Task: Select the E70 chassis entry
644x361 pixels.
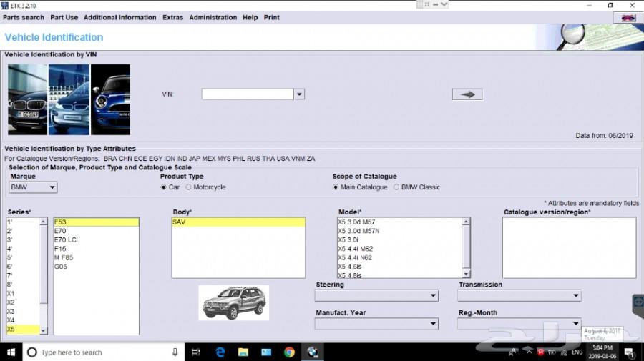Action: pos(96,231)
